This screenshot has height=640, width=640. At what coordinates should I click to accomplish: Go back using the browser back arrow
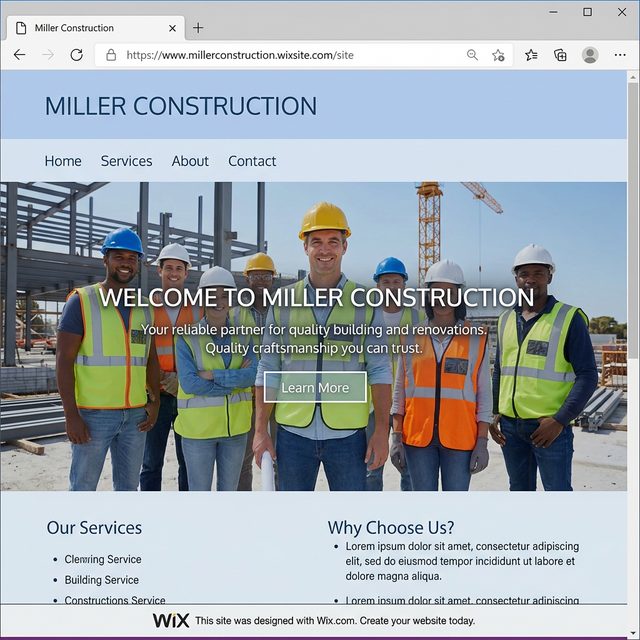point(19,55)
